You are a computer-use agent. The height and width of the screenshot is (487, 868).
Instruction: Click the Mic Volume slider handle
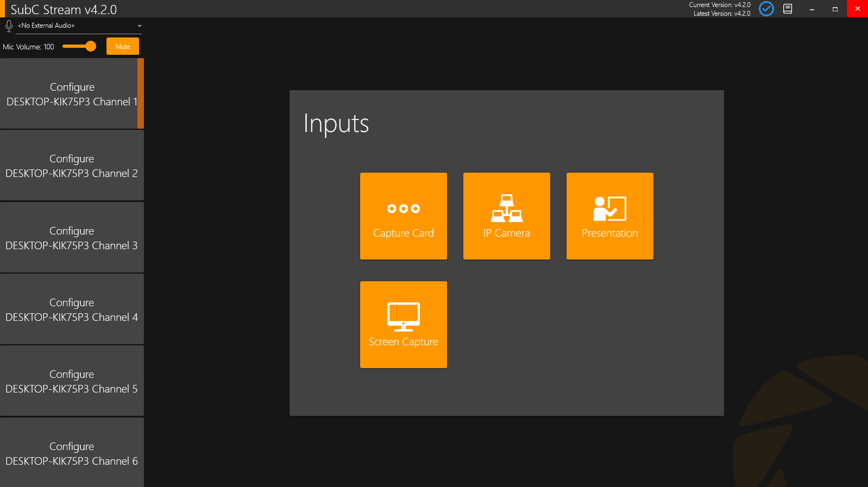91,47
